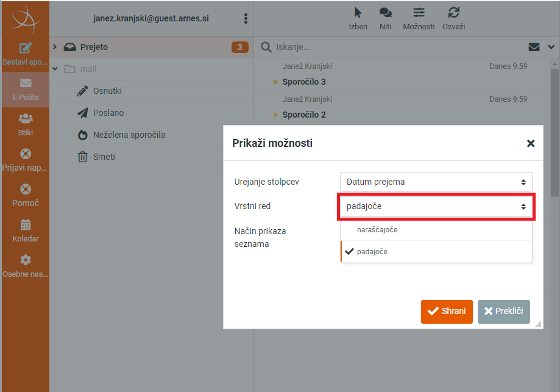The image size is (560, 392).
Task: Collapse the mail folder tree
Action: (x=55, y=69)
